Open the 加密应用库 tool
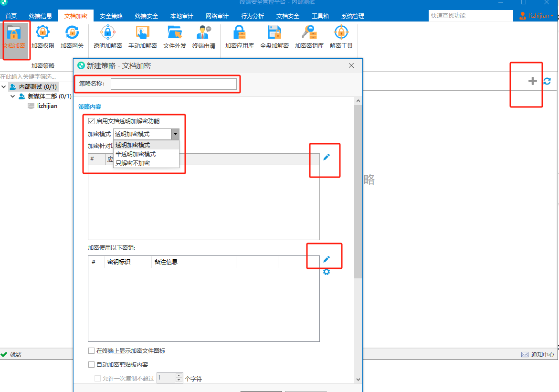Image resolution: width=559 pixels, height=392 pixels. 240,37
